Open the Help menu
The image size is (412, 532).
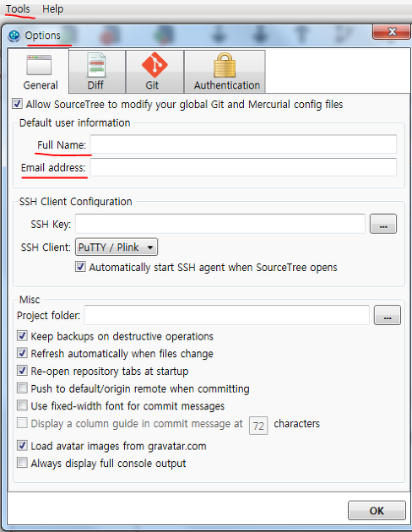click(x=52, y=8)
